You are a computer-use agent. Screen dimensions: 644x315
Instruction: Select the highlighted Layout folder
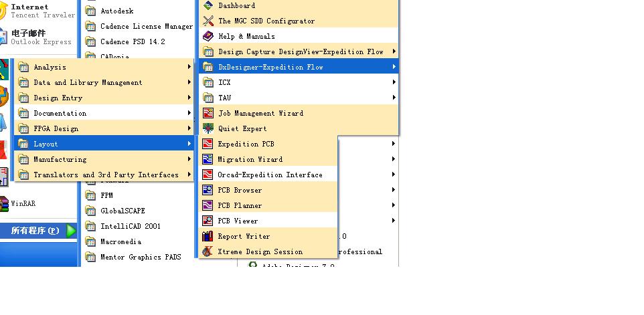104,144
